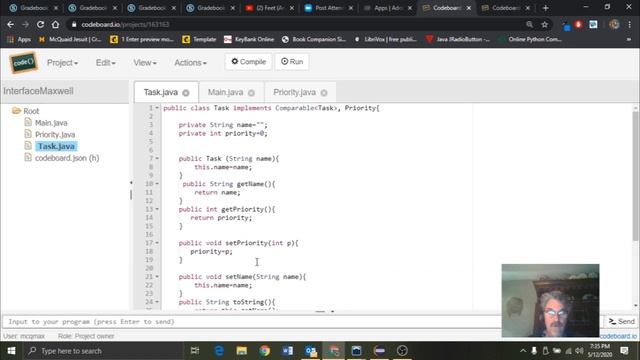Open the OBS Studio taskbar icon

402,351
